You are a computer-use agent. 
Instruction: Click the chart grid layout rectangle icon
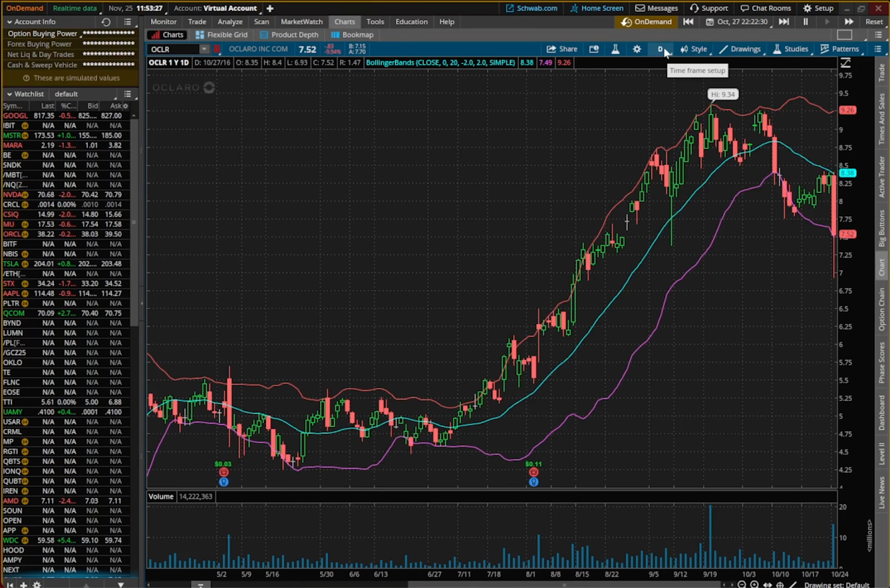tap(844, 34)
